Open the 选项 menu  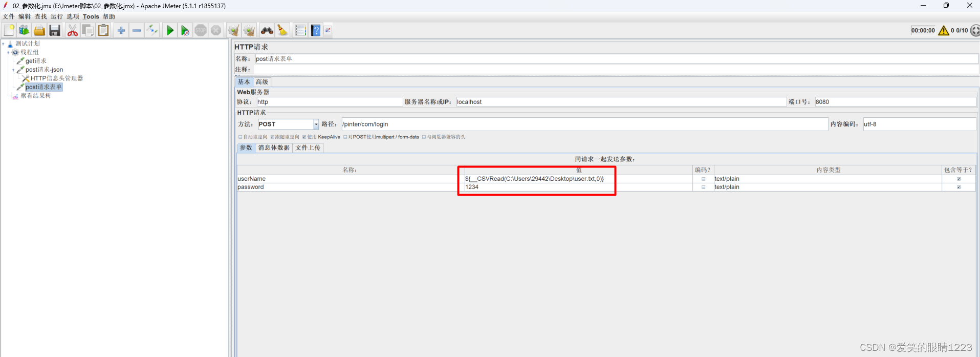click(x=73, y=16)
